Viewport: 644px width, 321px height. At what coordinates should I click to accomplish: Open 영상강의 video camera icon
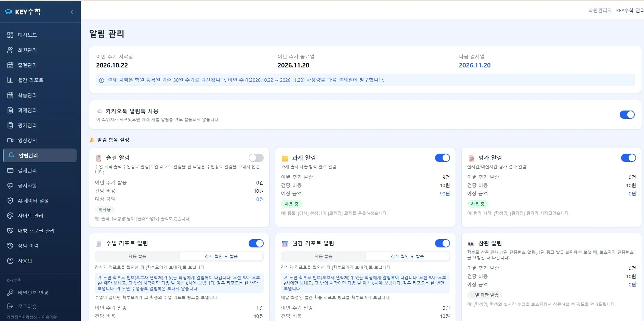click(10, 140)
